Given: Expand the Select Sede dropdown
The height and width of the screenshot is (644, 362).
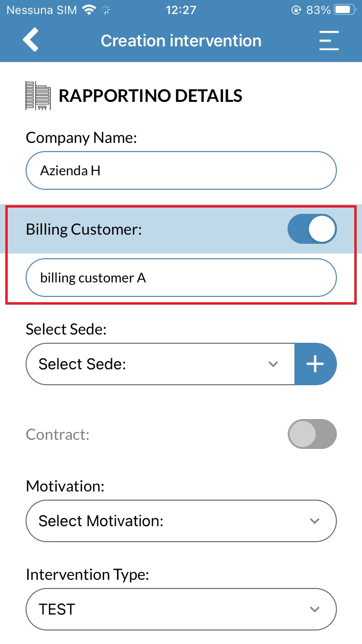Looking at the screenshot, I should [160, 364].
